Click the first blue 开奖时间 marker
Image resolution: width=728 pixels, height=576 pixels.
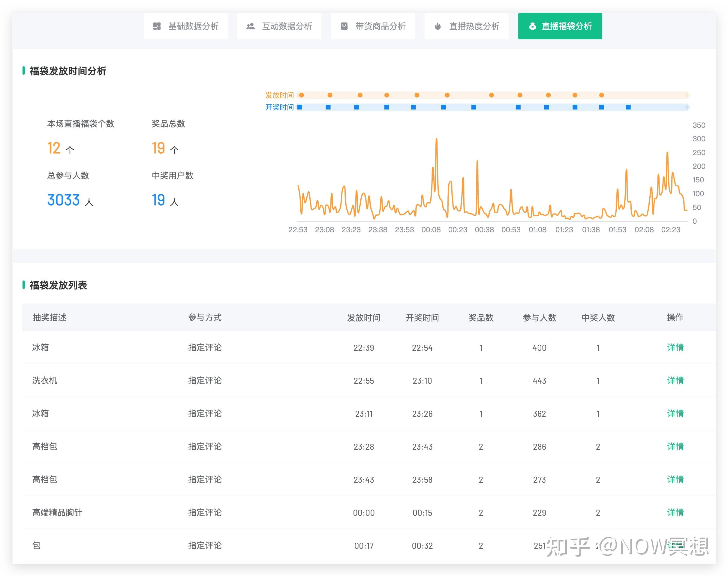coord(299,107)
